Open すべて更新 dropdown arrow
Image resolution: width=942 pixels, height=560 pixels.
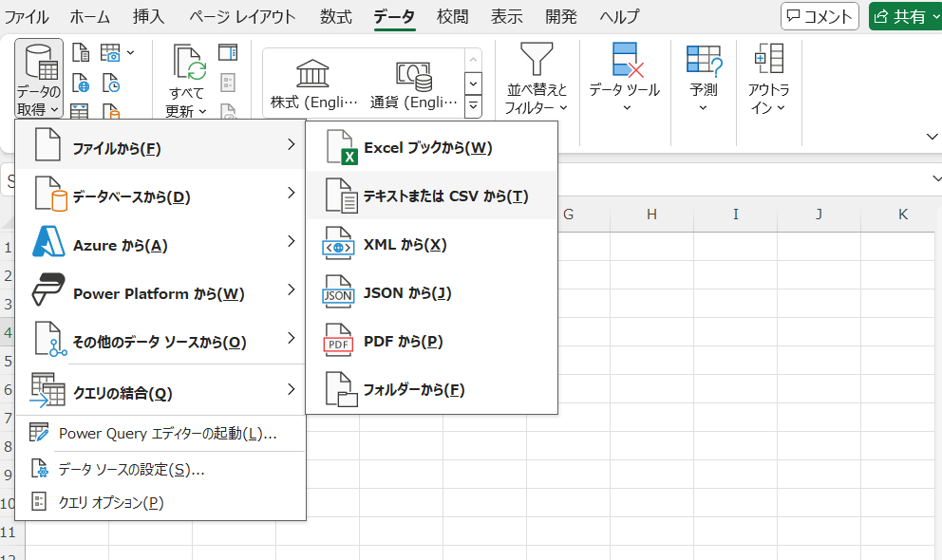202,111
